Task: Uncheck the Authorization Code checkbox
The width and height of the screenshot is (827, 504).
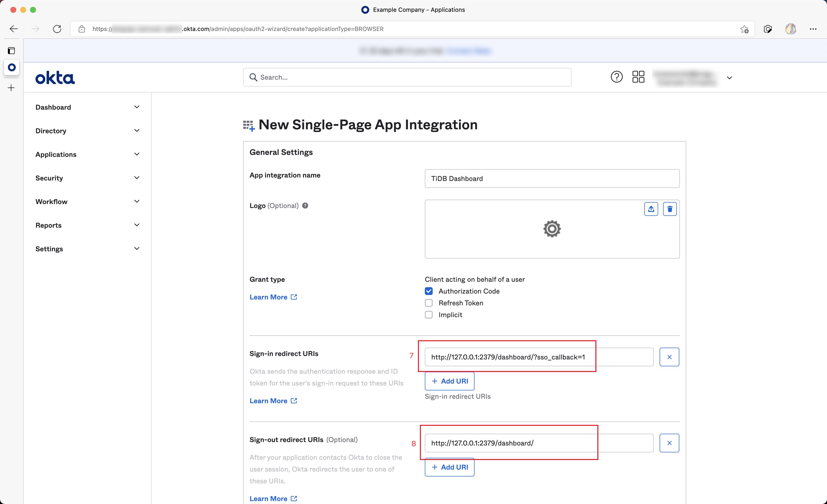Action: coord(429,291)
